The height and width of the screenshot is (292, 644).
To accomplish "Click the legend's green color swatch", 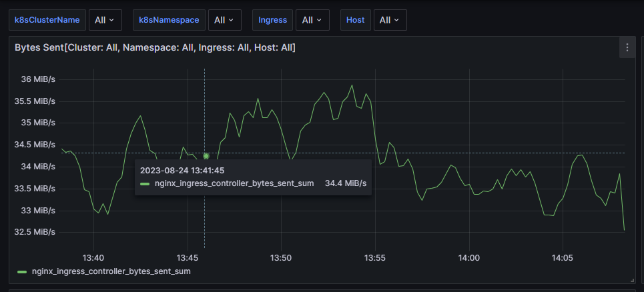I will pos(22,272).
